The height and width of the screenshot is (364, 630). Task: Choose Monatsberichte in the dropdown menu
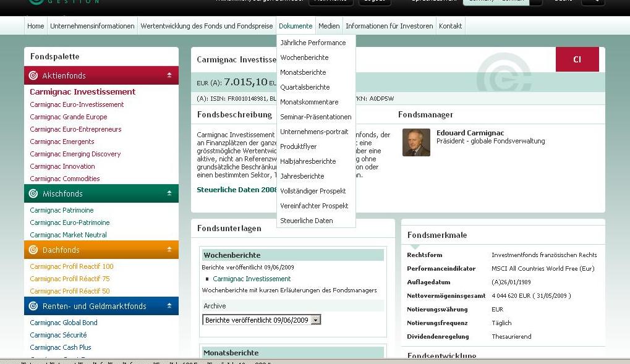pyautogui.click(x=303, y=72)
